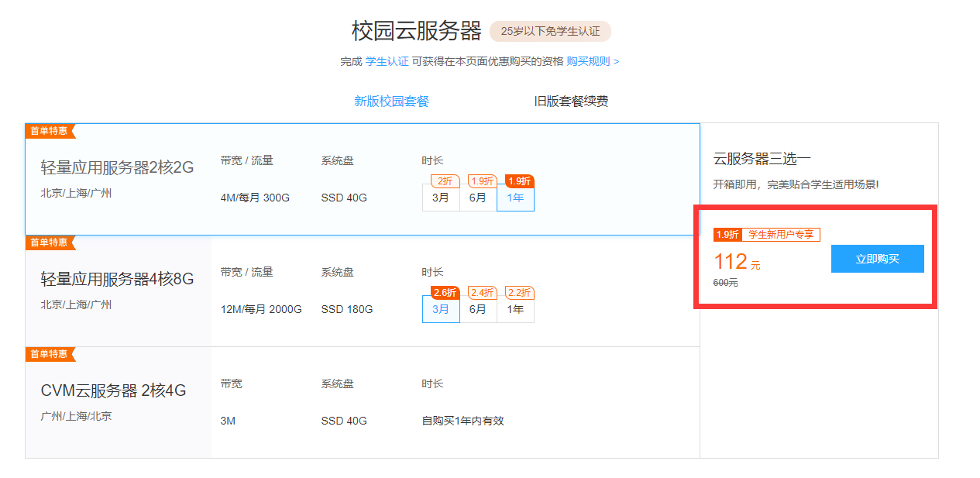980x478 pixels.
Task: Click the SSD 180G system disk value
Action: coord(347,309)
